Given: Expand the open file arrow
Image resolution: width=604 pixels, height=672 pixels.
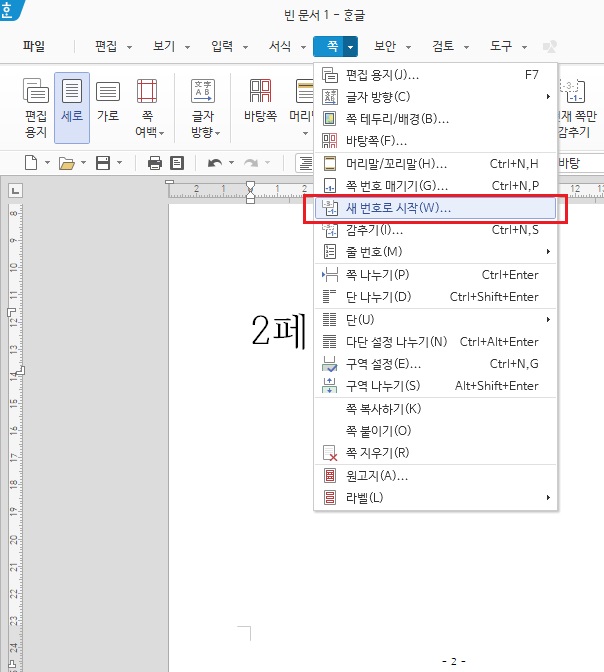Looking at the screenshot, I should coord(84,163).
